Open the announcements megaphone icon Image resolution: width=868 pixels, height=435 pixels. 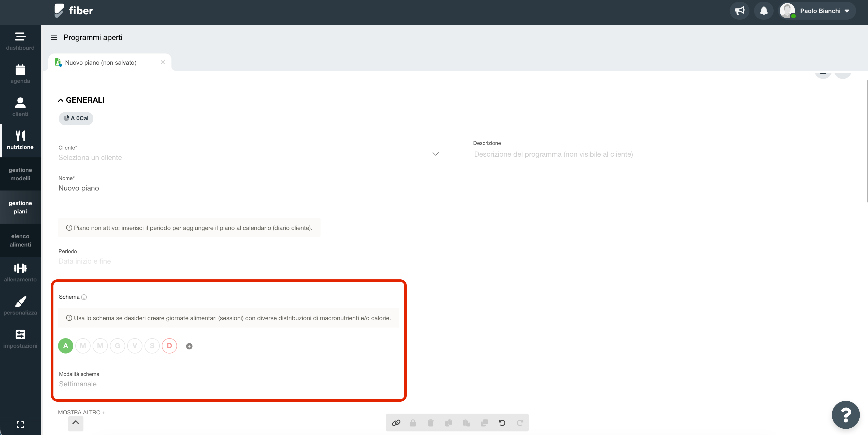pyautogui.click(x=740, y=11)
